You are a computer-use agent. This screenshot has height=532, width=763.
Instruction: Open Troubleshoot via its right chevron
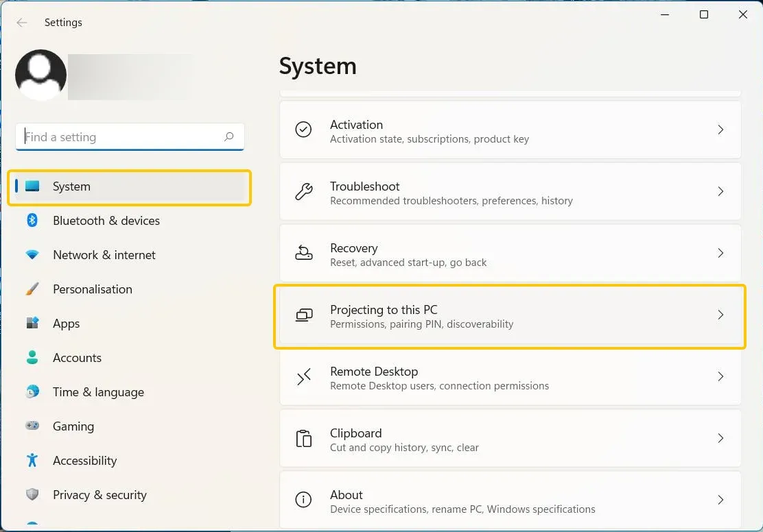click(x=720, y=191)
